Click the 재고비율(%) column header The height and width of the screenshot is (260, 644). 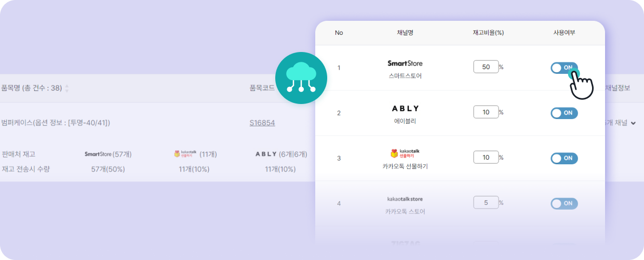coord(488,33)
